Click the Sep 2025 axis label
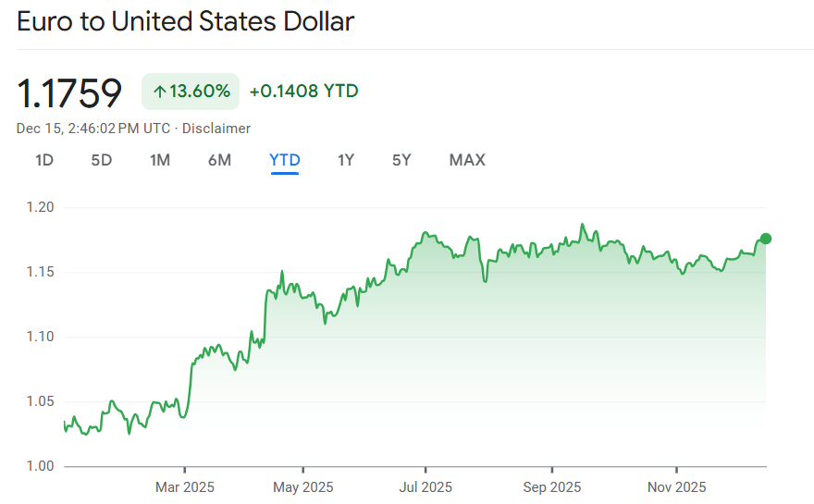The height and width of the screenshot is (504, 814). (x=551, y=487)
